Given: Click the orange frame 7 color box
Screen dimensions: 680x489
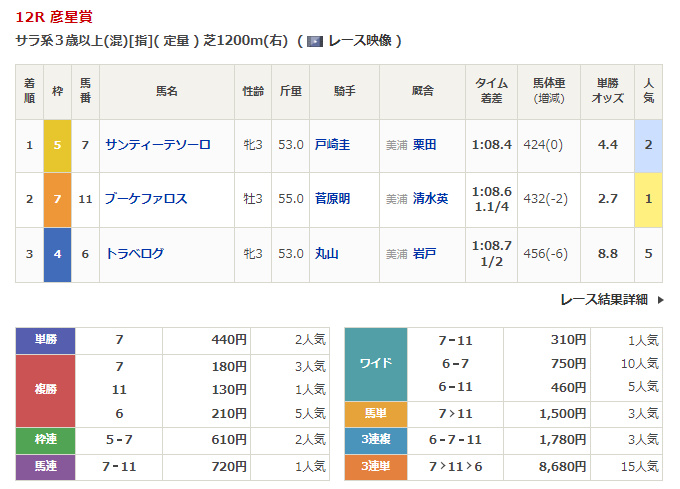Looking at the screenshot, I should pos(57,199).
